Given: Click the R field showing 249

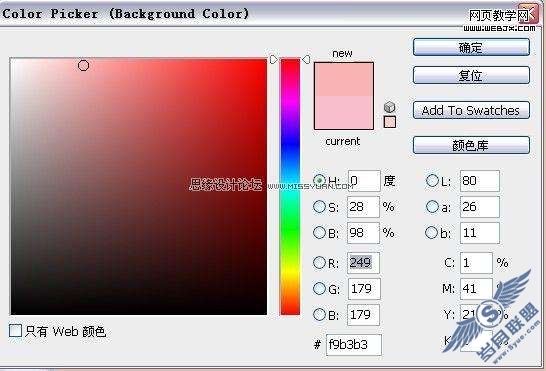Looking at the screenshot, I should tap(363, 263).
